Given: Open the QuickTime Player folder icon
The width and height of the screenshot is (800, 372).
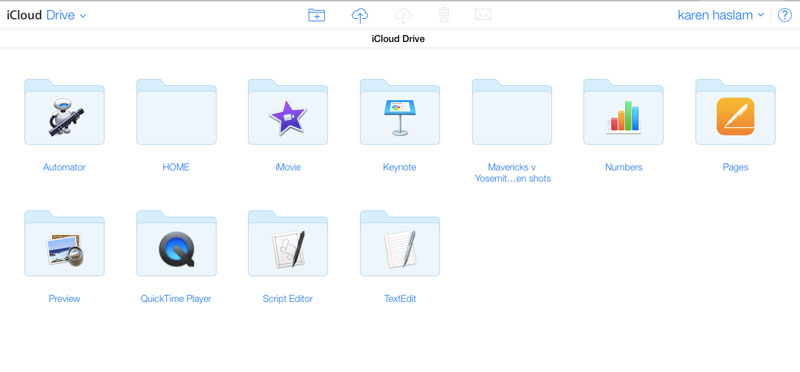Looking at the screenshot, I should pyautogui.click(x=177, y=243).
